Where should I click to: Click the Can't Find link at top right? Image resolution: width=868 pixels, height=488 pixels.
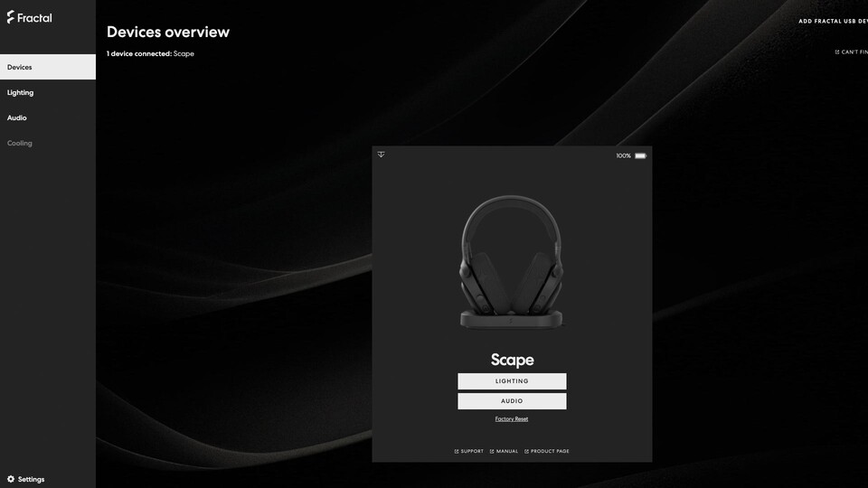click(852, 52)
